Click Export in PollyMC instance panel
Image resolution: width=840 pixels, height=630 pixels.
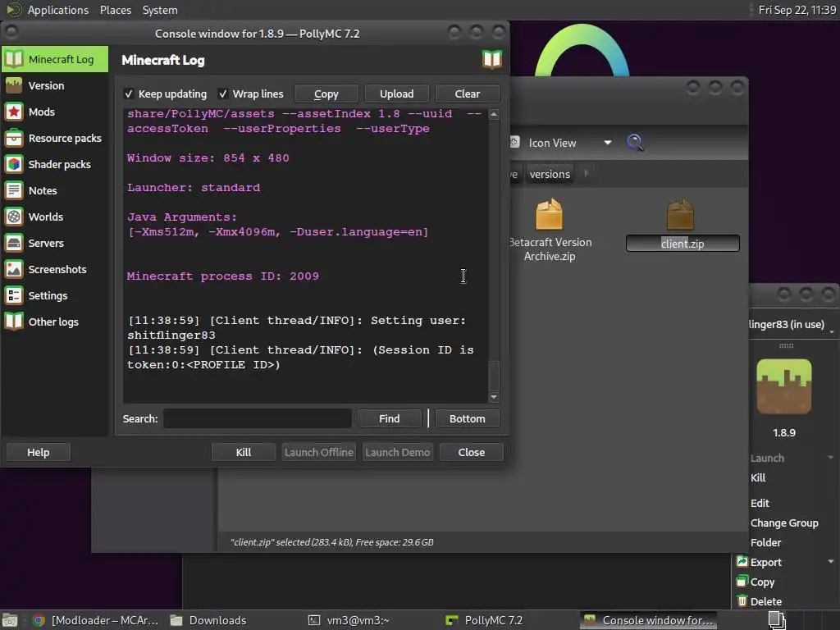point(766,563)
